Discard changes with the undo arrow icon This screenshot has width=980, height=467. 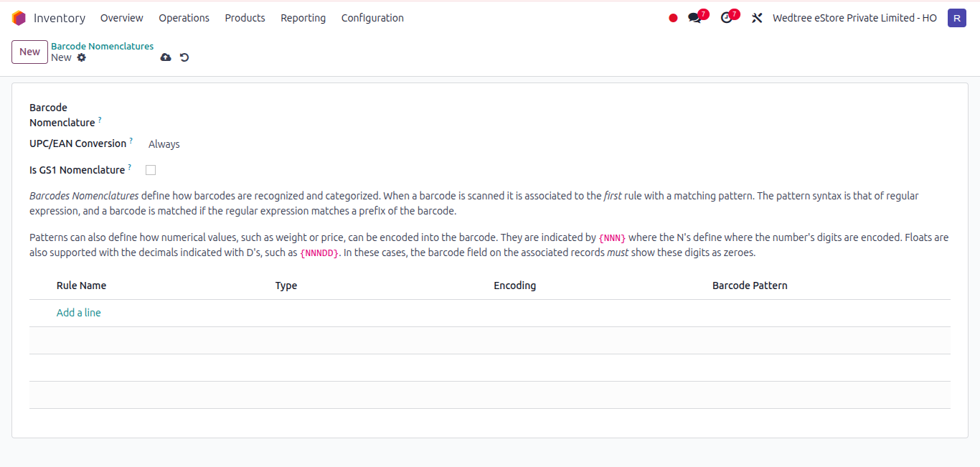click(x=184, y=57)
